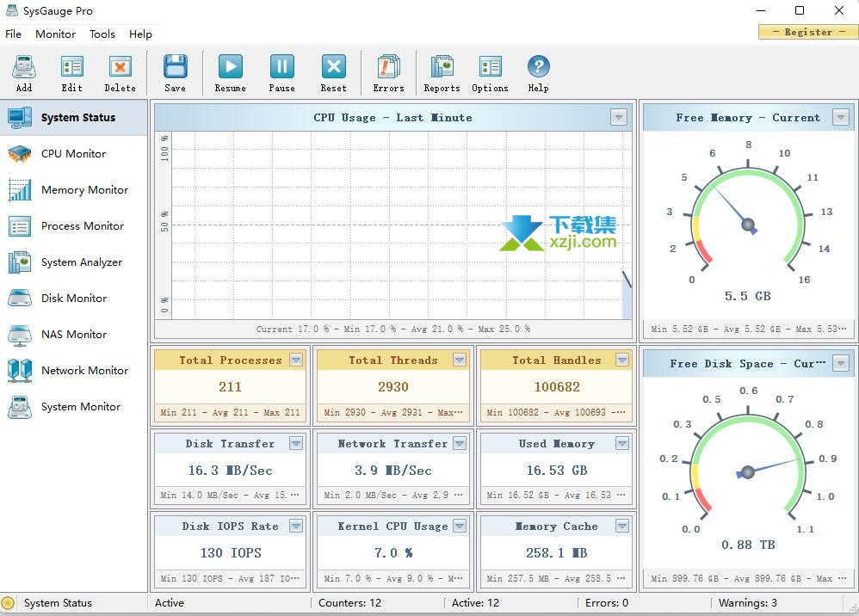Select System Status in sidebar
Viewport: 859px width, 616px height.
(74, 117)
